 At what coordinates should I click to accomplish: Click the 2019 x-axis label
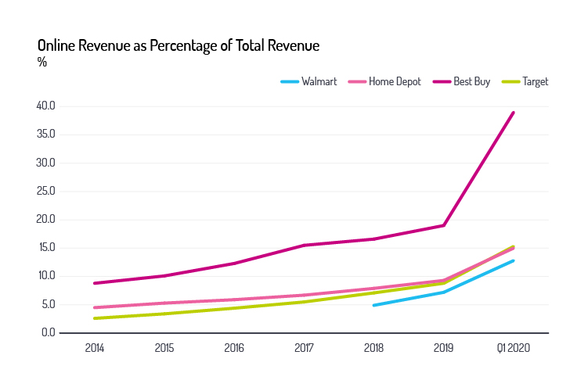click(444, 348)
